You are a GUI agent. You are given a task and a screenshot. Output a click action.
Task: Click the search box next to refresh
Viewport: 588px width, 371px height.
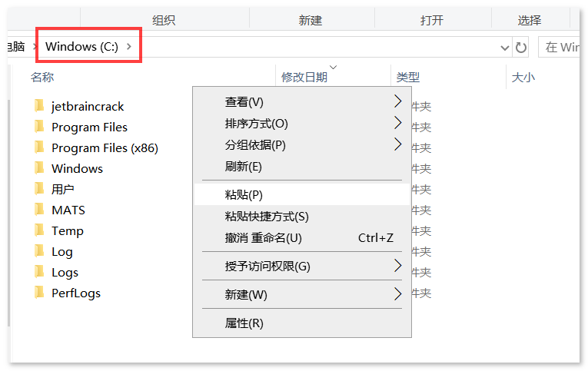click(559, 47)
